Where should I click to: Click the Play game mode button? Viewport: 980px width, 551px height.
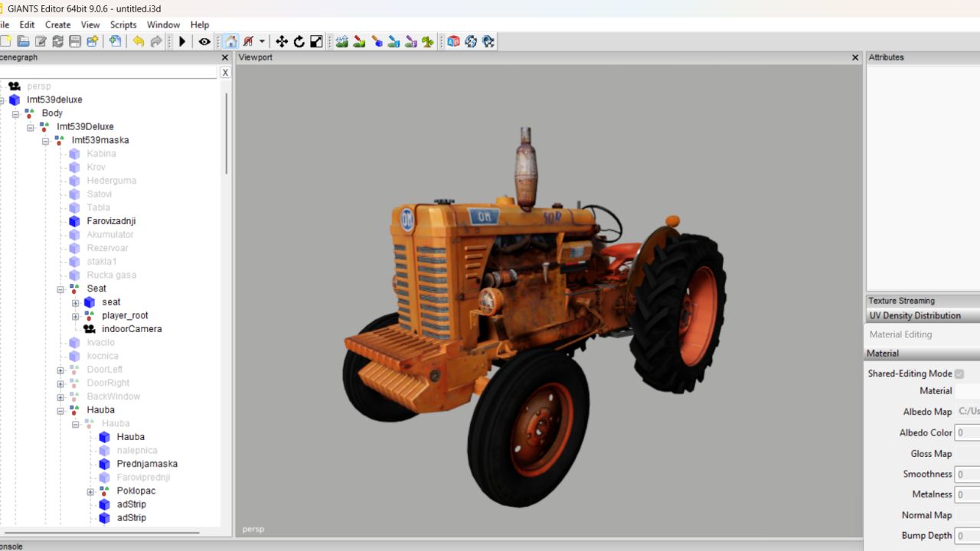[x=182, y=41]
